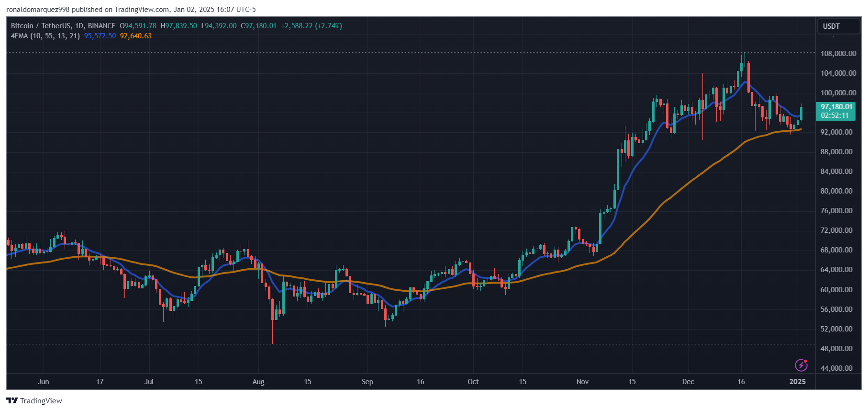Click the blue EMA value 95,572.50
Screen dimensions: 868x411
click(100, 36)
